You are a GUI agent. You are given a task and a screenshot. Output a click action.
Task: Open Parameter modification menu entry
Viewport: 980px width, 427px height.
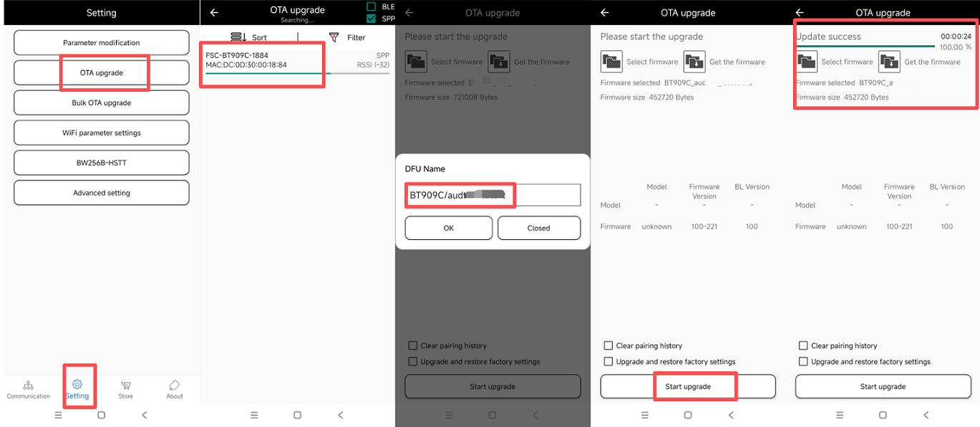(102, 43)
